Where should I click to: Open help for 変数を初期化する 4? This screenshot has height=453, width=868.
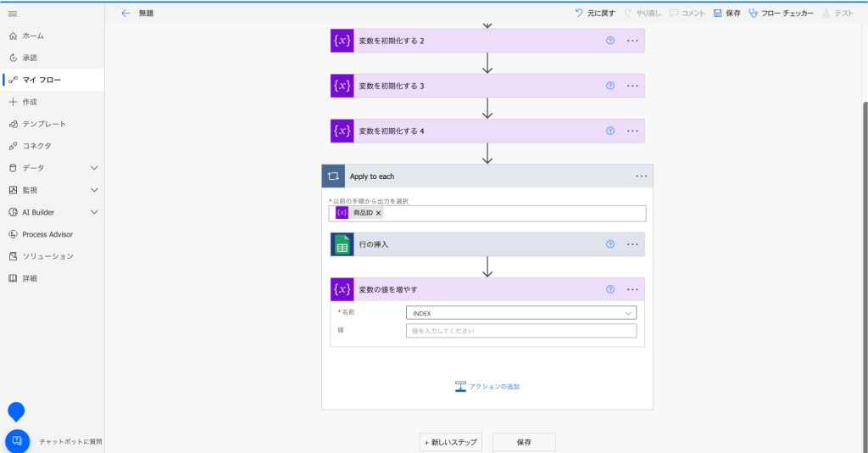[610, 131]
